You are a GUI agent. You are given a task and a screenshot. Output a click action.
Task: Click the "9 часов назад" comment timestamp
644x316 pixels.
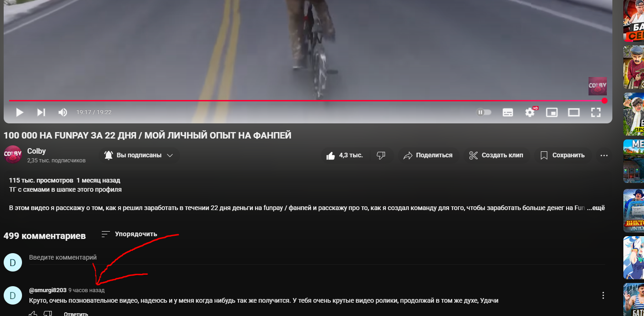tap(87, 290)
